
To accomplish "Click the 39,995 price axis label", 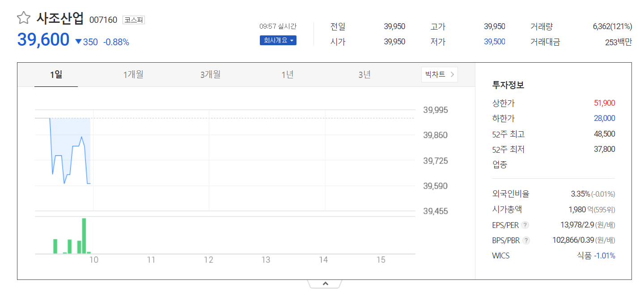I will coord(436,110).
